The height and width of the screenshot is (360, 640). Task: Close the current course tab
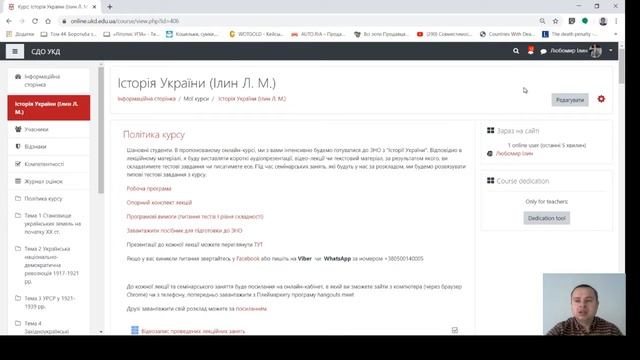tap(94, 7)
